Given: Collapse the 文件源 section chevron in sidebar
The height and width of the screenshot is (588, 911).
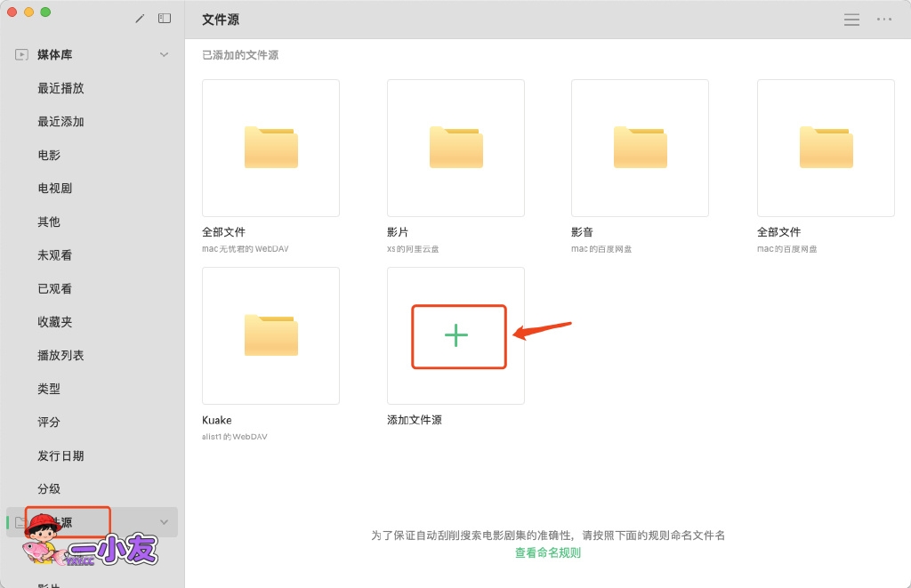Looking at the screenshot, I should pyautogui.click(x=164, y=522).
